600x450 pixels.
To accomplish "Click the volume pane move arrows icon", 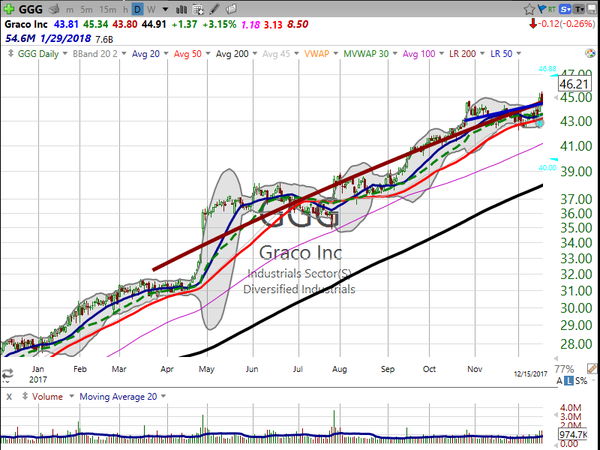I will 25,396.
